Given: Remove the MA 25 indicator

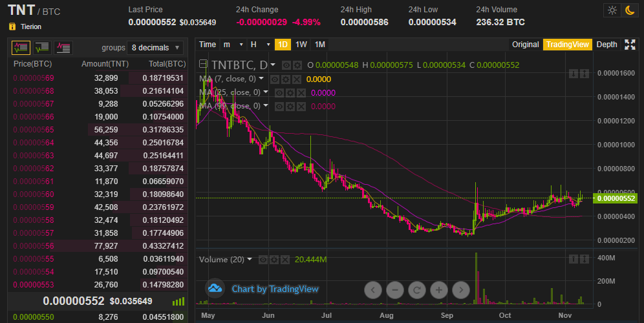Looking at the screenshot, I should coord(301,92).
